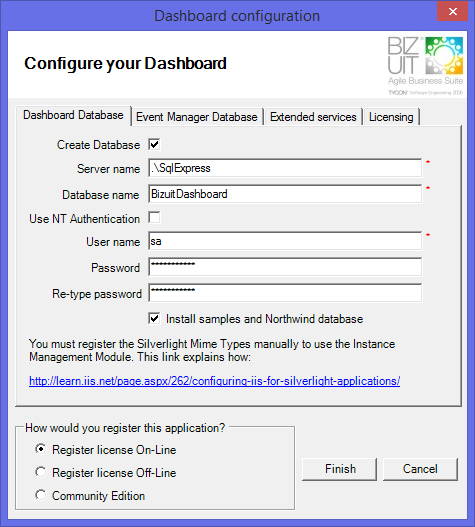Click the Finish button
This screenshot has width=475, height=527.
(340, 469)
